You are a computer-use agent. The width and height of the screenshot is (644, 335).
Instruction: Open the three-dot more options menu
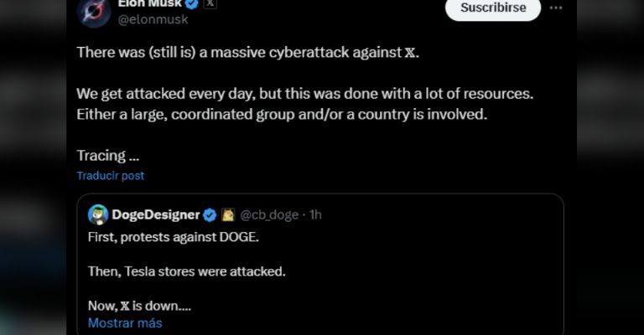pos(556,8)
